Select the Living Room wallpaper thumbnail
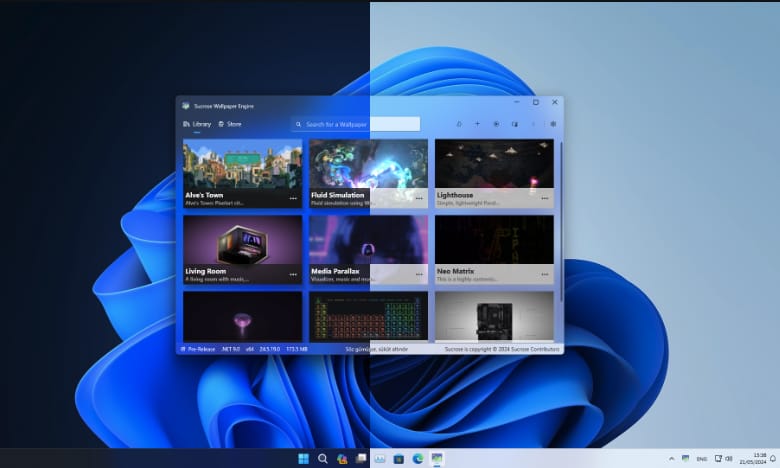Image resolution: width=780 pixels, height=468 pixels. click(242, 240)
